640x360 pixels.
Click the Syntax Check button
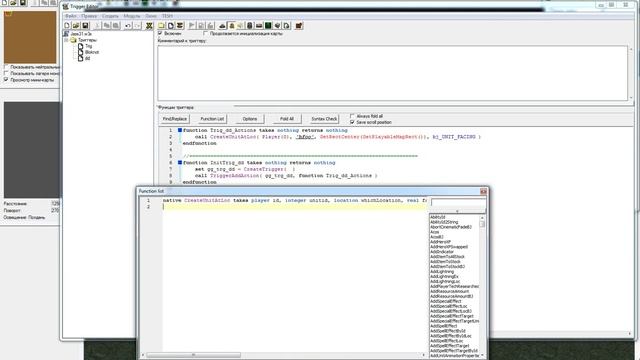pos(324,119)
